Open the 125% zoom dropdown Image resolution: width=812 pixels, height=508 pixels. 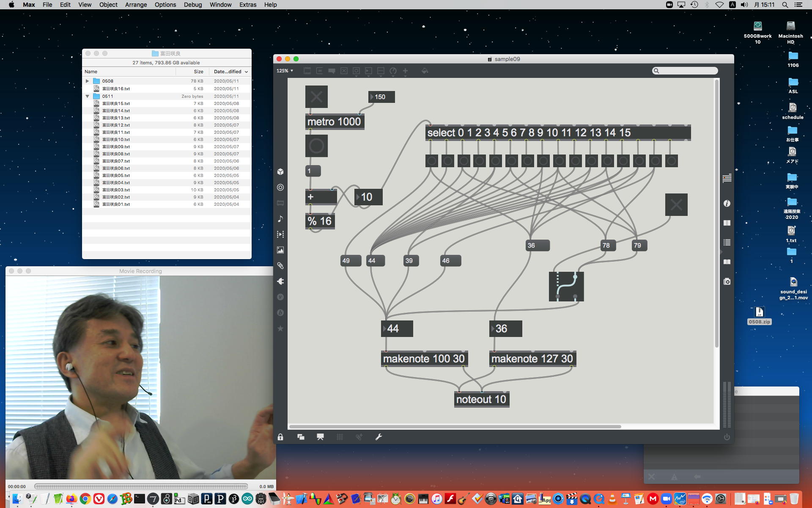285,71
